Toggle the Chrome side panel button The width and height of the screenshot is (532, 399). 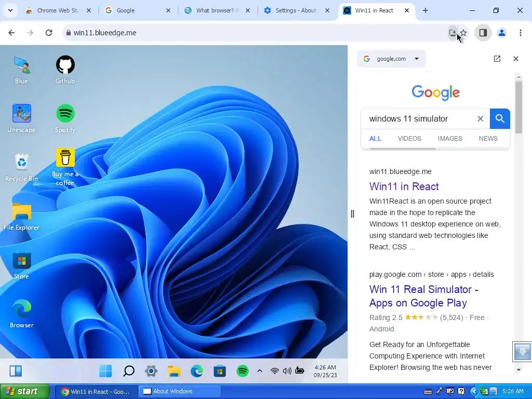coord(483,33)
